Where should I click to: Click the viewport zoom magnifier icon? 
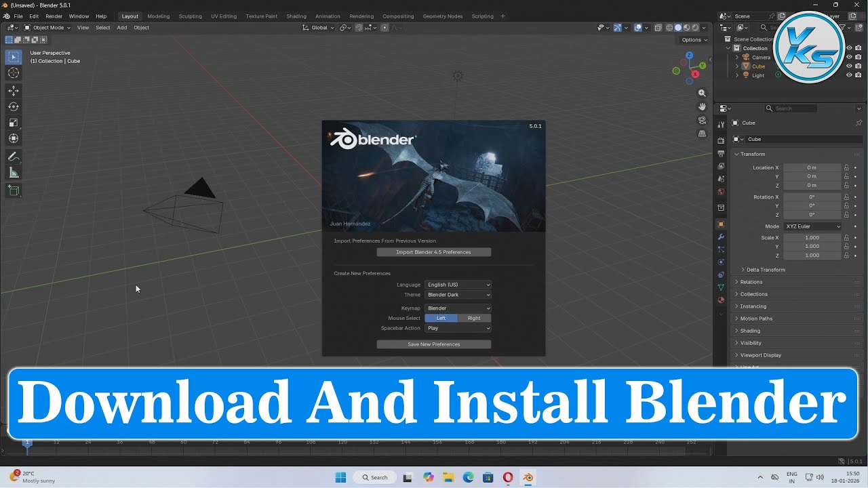tap(702, 93)
